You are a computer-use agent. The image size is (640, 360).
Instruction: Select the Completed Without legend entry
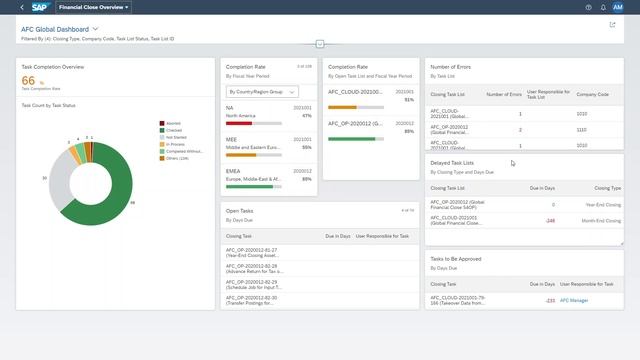pyautogui.click(x=181, y=151)
